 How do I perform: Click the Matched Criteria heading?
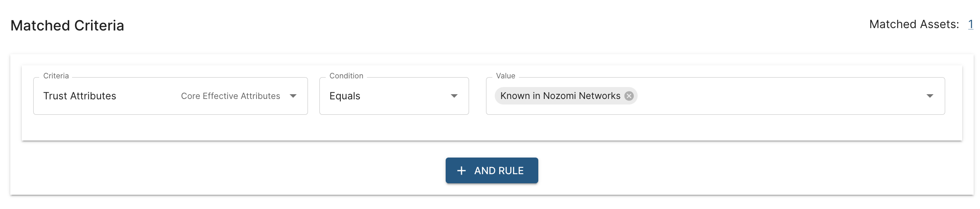67,26
